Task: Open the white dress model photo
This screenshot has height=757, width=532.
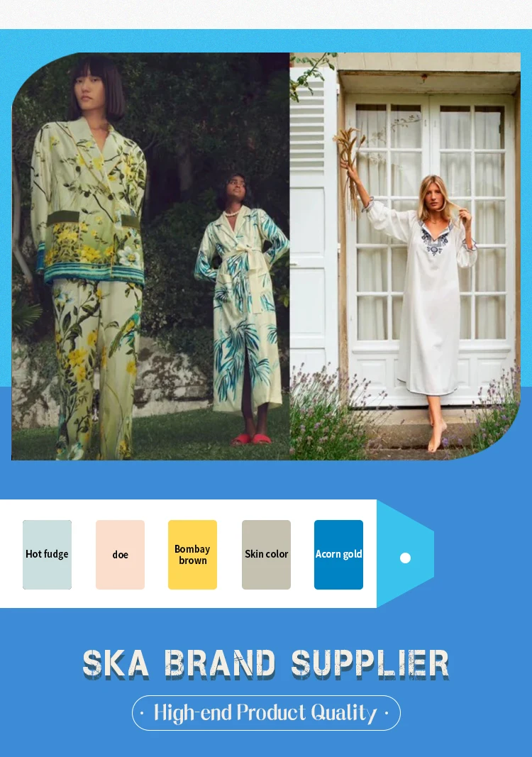Action: click(405, 256)
